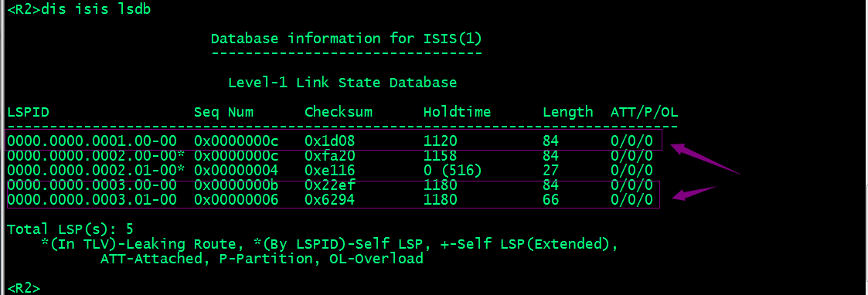
Task: Click checksum value 0x6294
Action: [x=330, y=199]
